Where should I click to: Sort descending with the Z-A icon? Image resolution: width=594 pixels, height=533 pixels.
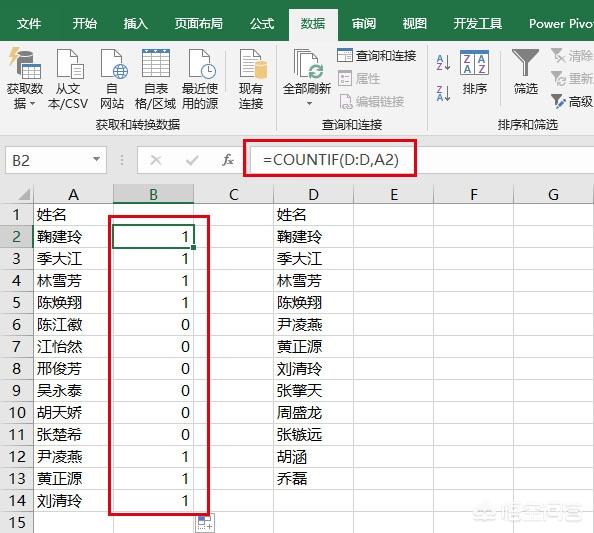tap(443, 93)
